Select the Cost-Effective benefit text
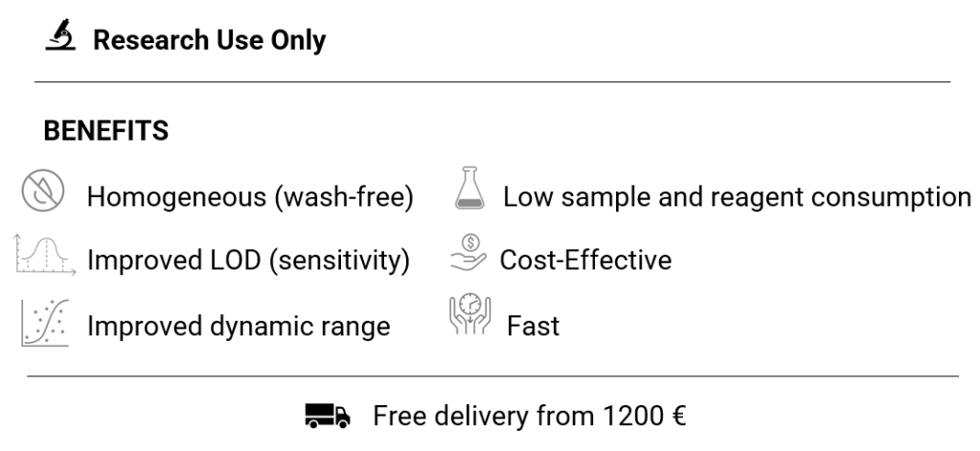 [585, 260]
